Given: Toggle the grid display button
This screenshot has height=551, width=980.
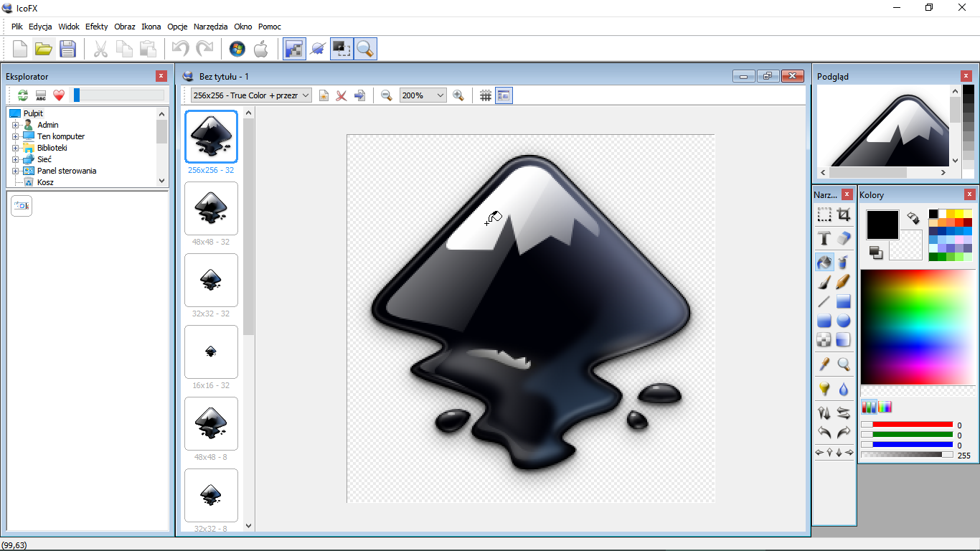Looking at the screenshot, I should point(486,95).
